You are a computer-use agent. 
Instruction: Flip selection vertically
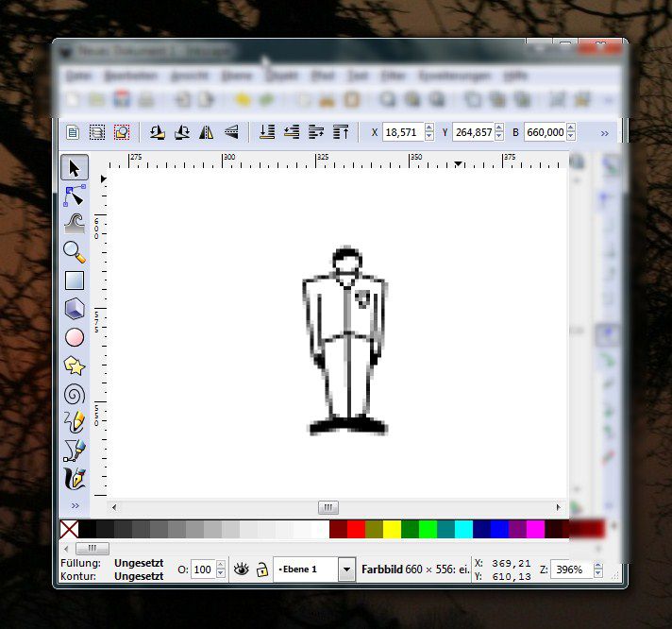pyautogui.click(x=231, y=132)
